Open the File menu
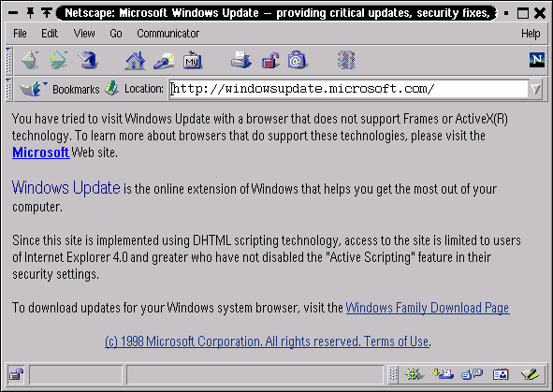 (20, 34)
